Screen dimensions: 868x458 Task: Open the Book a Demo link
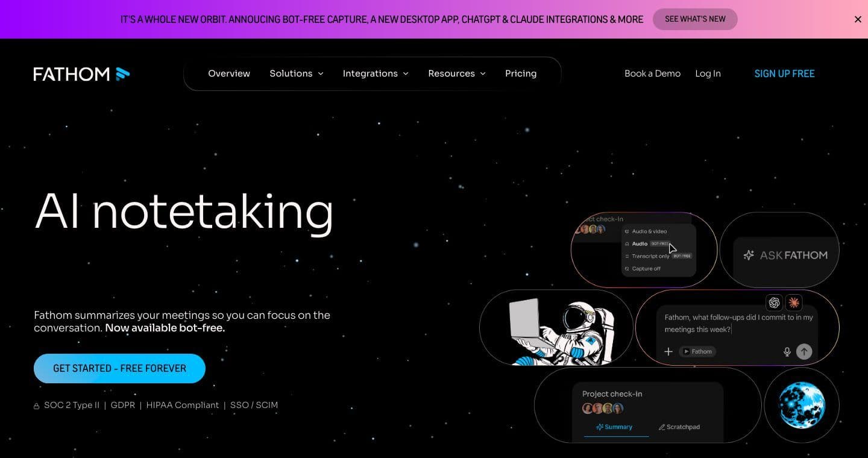point(652,74)
